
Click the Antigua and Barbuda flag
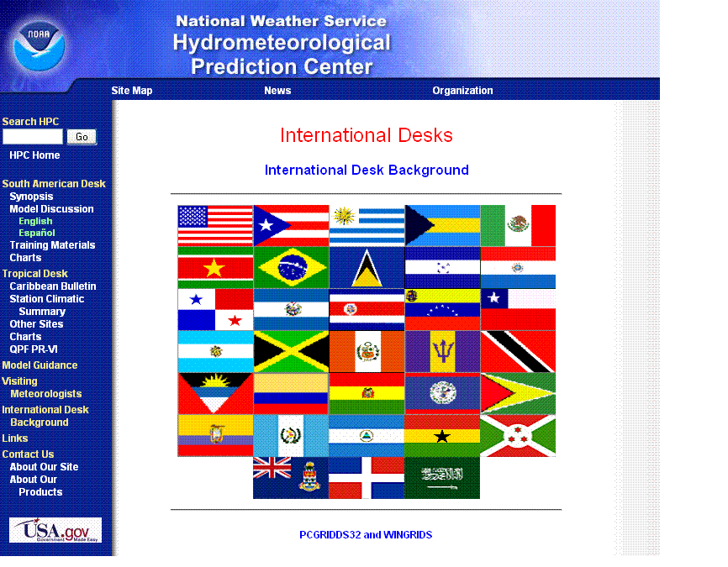[x=215, y=393]
